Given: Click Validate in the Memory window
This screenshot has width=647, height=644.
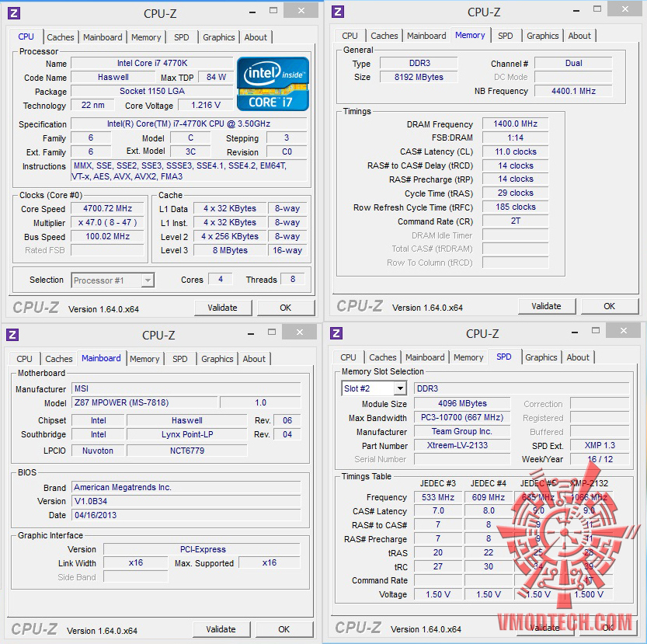Looking at the screenshot, I should [x=546, y=306].
